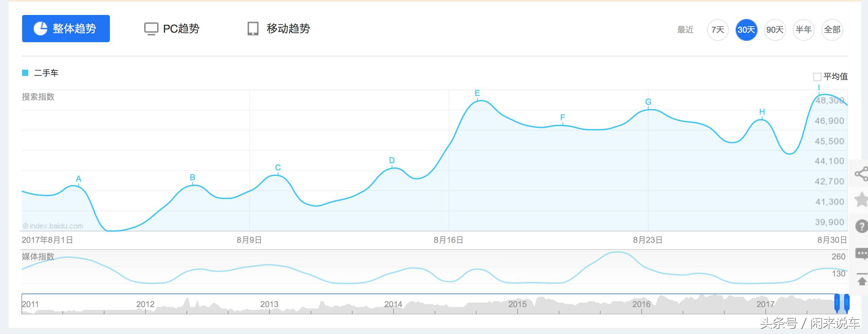Select the 30天 time range
Image resolution: width=868 pixels, height=334 pixels.
(x=746, y=30)
